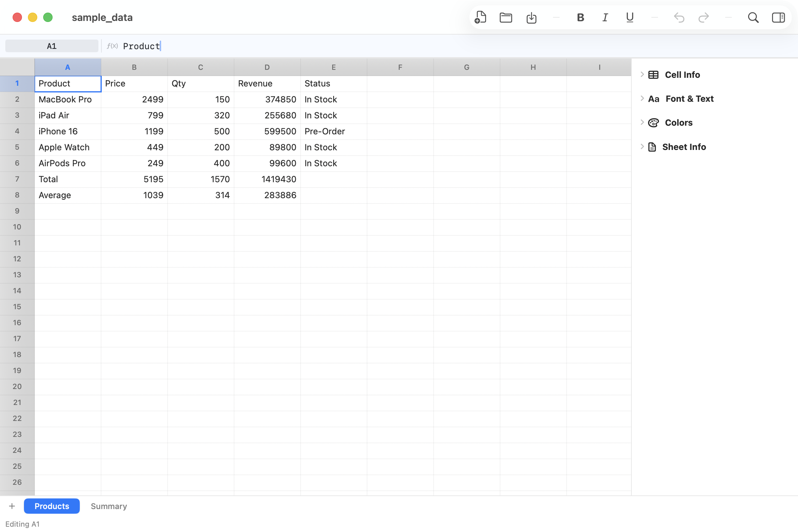Toggle italic formatting
The width and height of the screenshot is (798, 532).
pyautogui.click(x=605, y=17)
